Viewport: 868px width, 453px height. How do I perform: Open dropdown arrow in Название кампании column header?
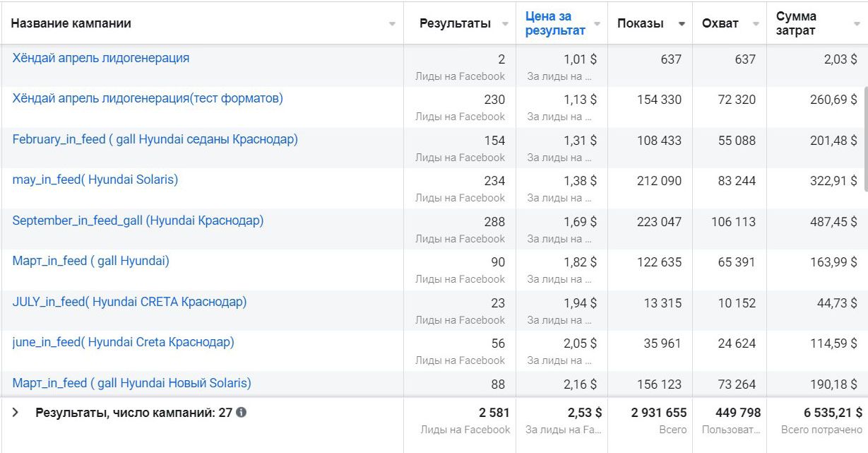(392, 24)
